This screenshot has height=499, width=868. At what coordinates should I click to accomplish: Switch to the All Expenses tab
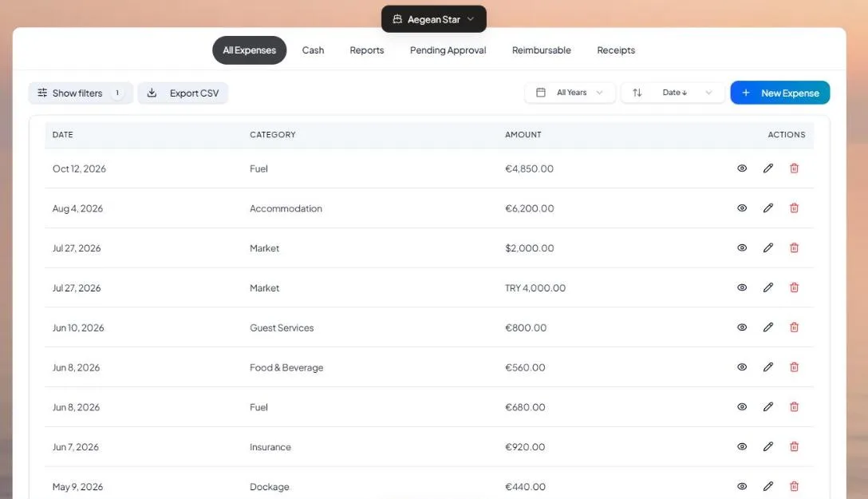tap(249, 50)
